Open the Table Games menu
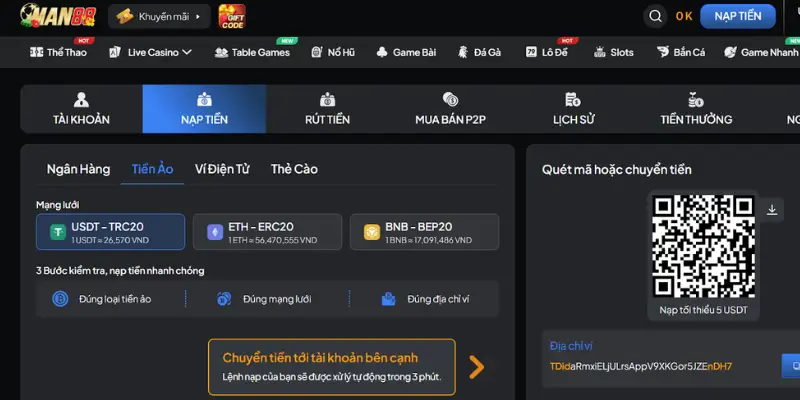The width and height of the screenshot is (800, 400). (252, 52)
